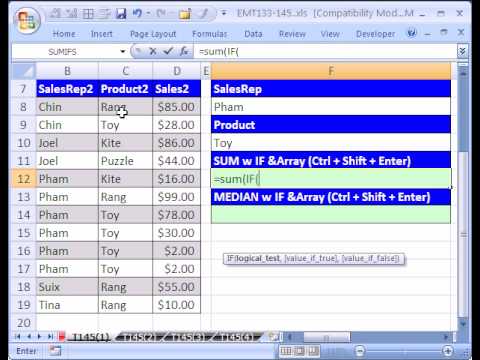
Task: Click the $99.00 sales cell
Action: pos(177,197)
